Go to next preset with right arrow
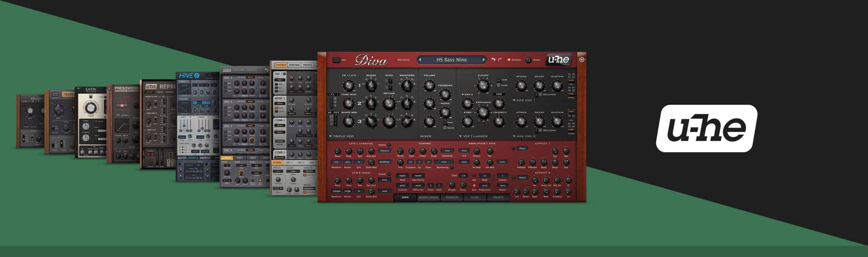 [484, 60]
